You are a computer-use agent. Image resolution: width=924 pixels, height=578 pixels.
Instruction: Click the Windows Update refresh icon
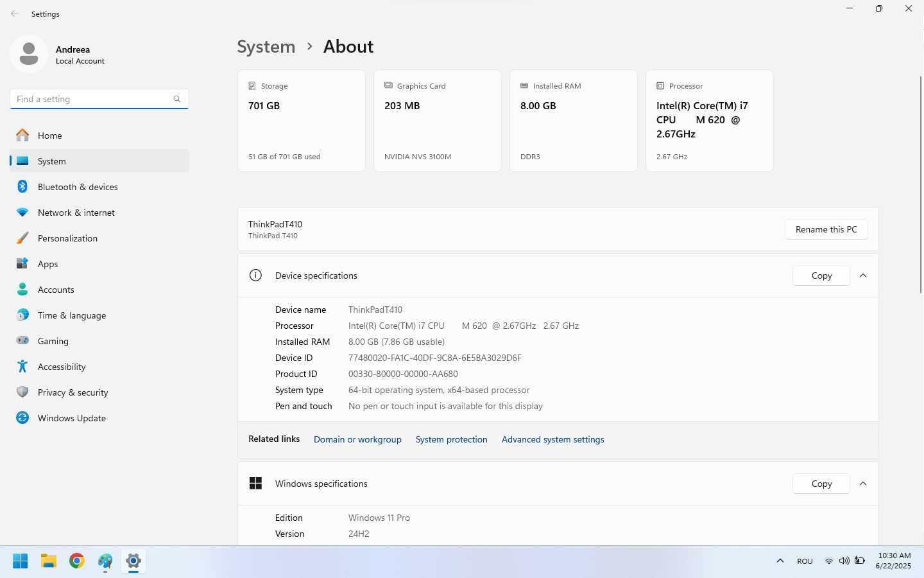tap(22, 418)
